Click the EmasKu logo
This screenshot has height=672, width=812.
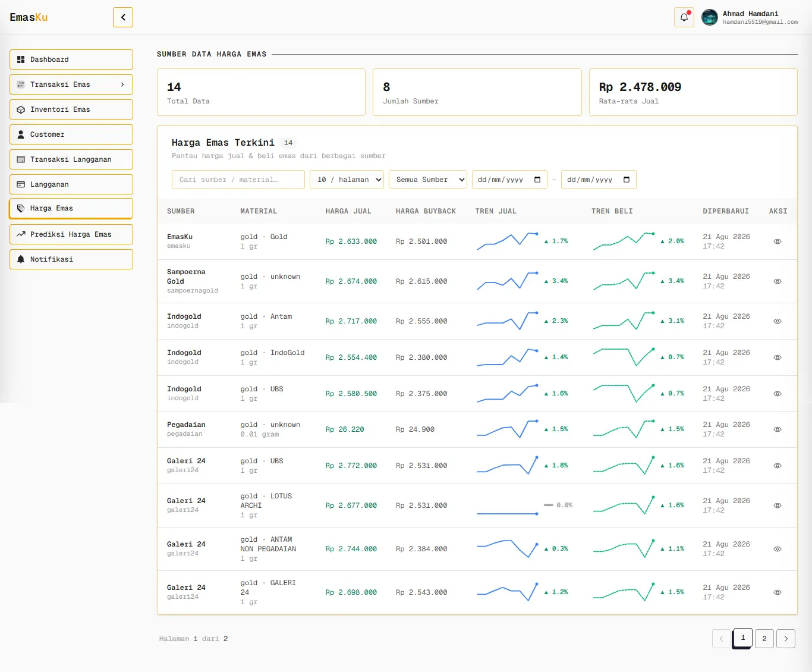29,17
